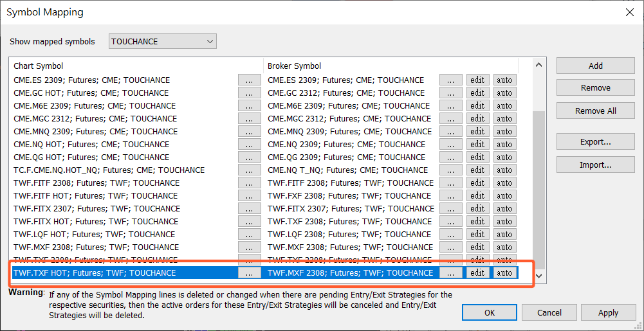This screenshot has height=331, width=644.
Task: Click edit for broker CME.QG 2309
Action: tap(477, 157)
